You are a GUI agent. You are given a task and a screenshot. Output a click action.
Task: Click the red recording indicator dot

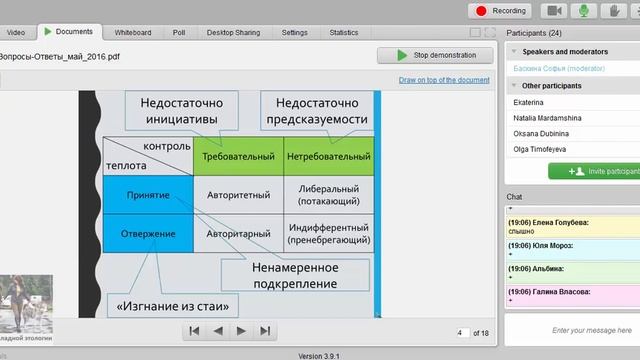click(481, 11)
